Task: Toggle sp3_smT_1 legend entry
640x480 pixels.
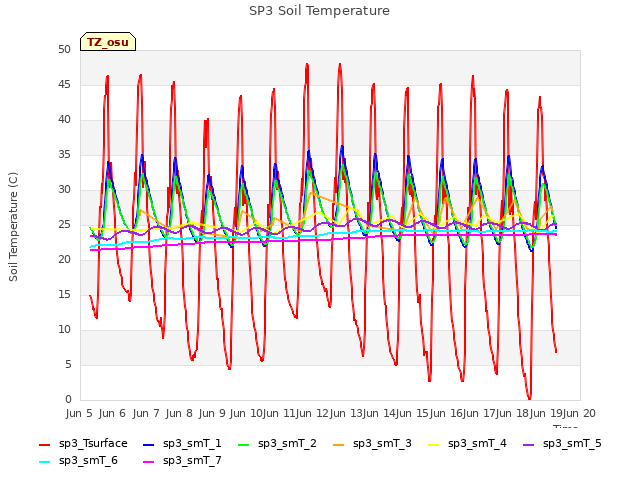Action: (x=182, y=444)
